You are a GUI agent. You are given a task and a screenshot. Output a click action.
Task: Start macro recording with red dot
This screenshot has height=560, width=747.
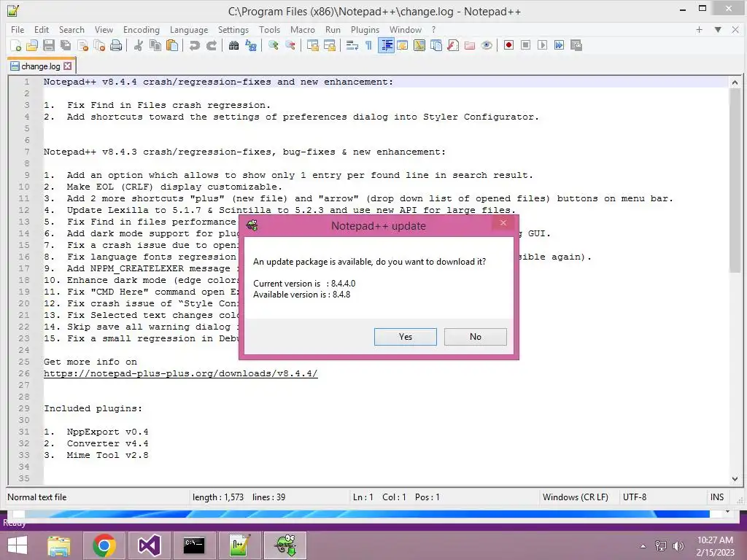click(x=508, y=46)
